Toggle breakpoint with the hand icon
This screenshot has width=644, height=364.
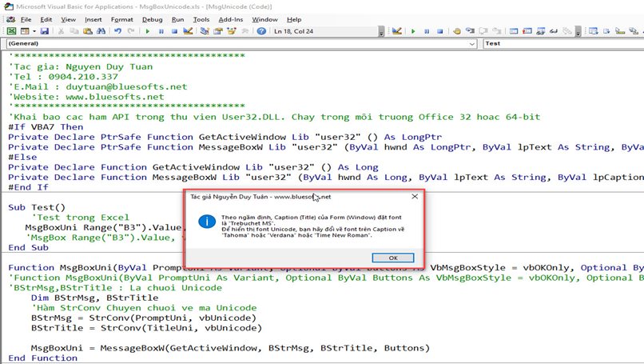(x=457, y=31)
